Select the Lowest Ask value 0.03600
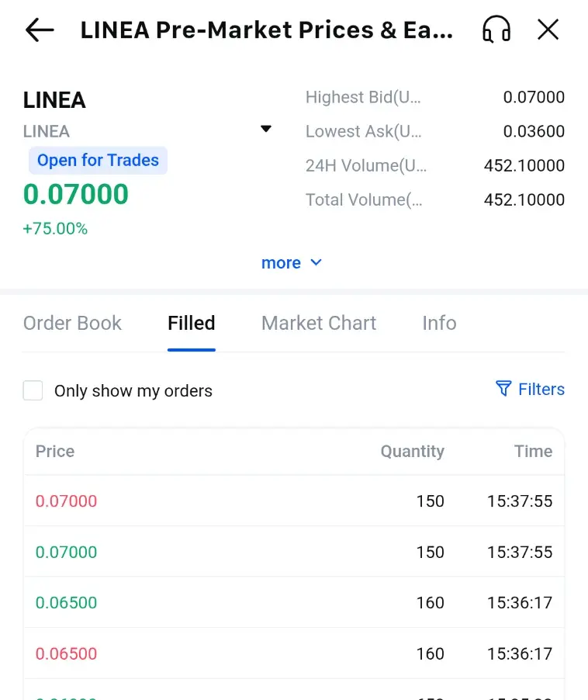Image resolution: width=588 pixels, height=700 pixels. 534,131
